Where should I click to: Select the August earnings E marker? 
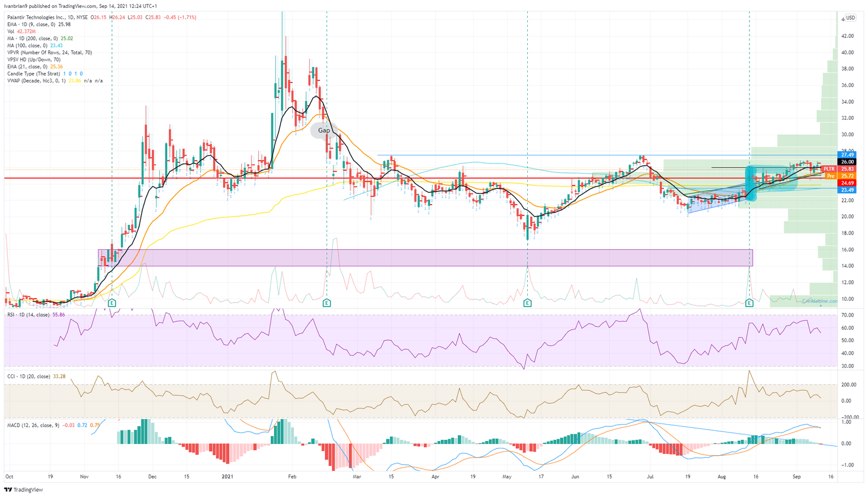pyautogui.click(x=749, y=303)
